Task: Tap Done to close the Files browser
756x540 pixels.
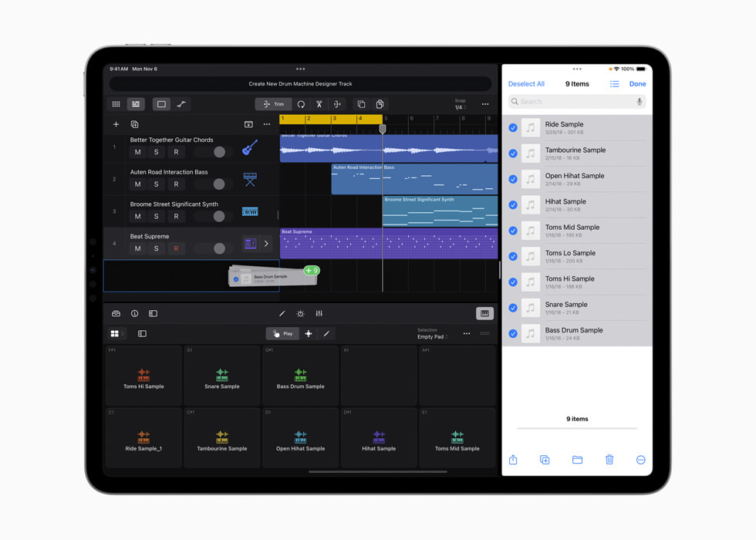Action: 638,83
